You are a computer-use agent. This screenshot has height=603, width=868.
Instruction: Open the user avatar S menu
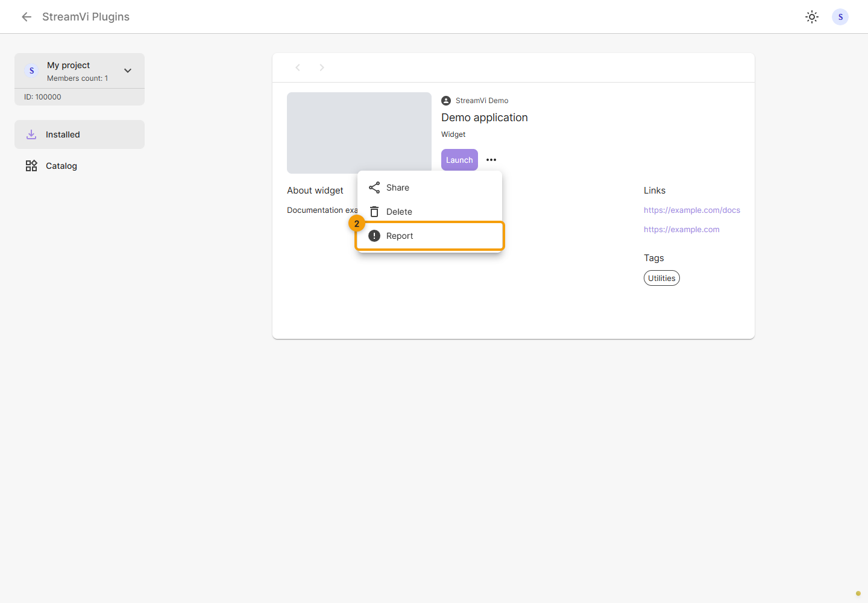(840, 17)
